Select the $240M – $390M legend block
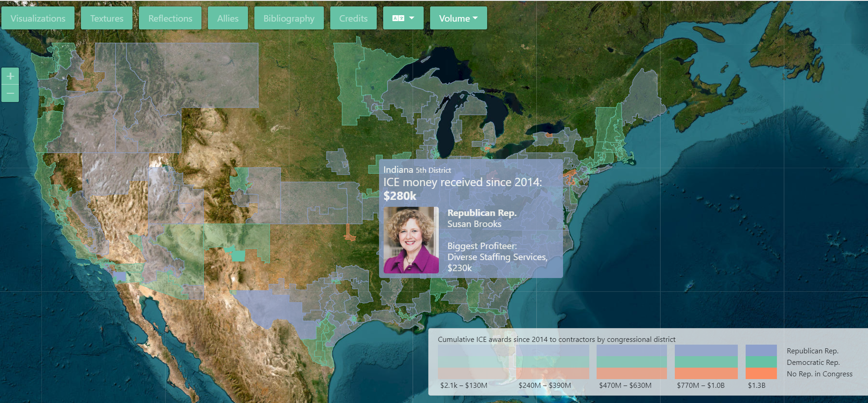The height and width of the screenshot is (403, 868). (552, 362)
